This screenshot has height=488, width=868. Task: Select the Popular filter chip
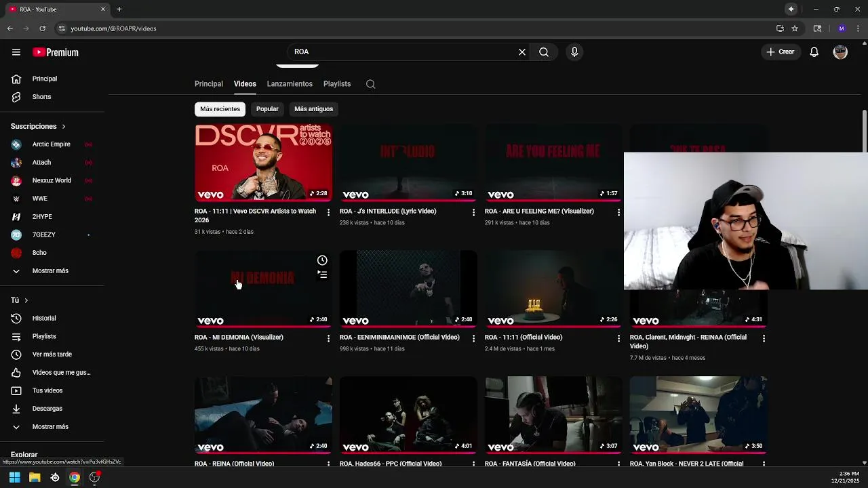[x=267, y=108]
